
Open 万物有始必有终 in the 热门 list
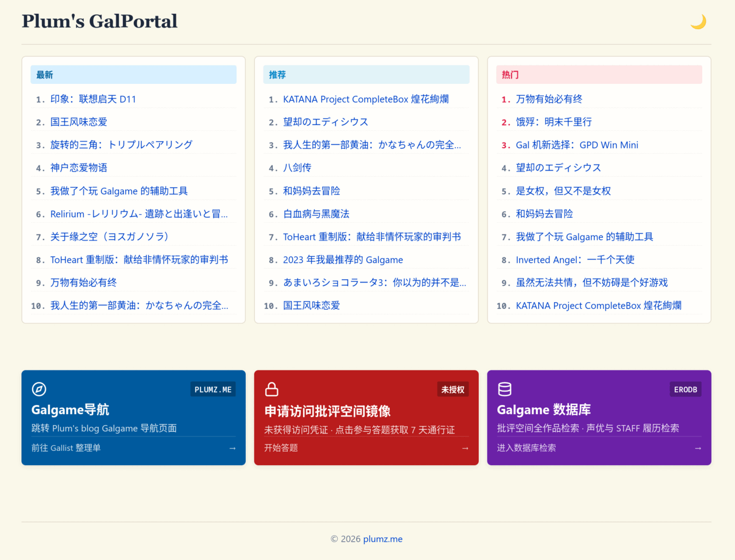click(549, 99)
